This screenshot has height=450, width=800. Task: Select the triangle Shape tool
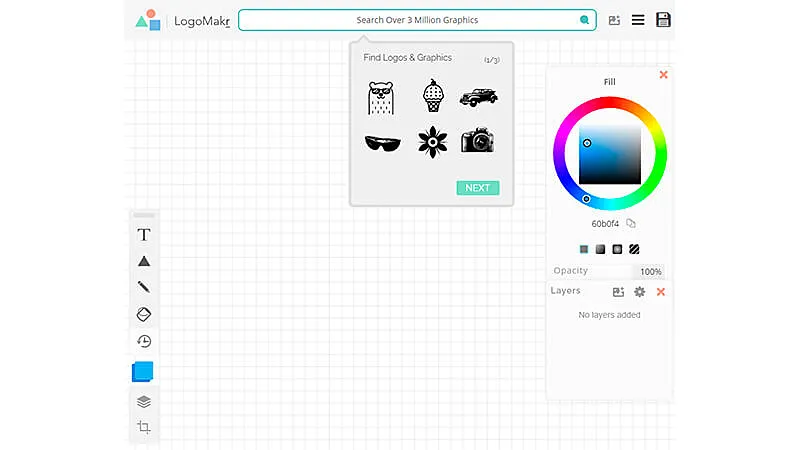(x=144, y=261)
